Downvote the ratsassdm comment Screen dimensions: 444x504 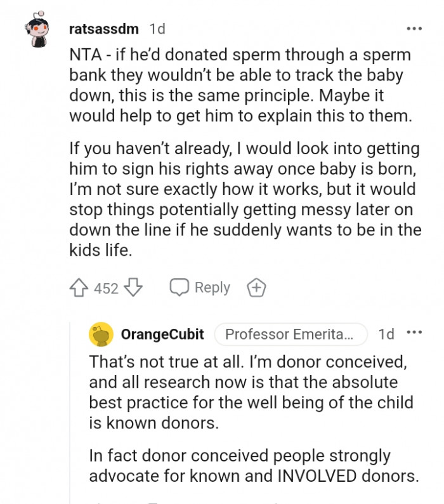click(x=133, y=288)
